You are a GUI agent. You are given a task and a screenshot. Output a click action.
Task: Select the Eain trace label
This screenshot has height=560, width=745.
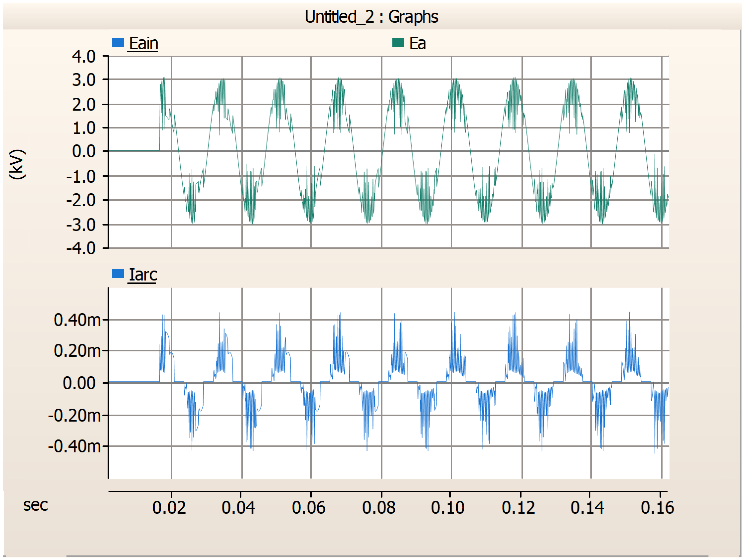click(143, 43)
